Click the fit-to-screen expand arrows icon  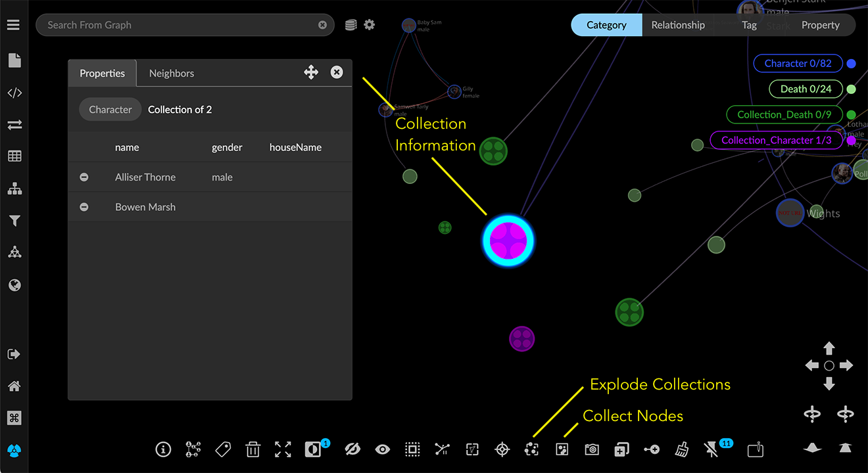click(x=283, y=449)
